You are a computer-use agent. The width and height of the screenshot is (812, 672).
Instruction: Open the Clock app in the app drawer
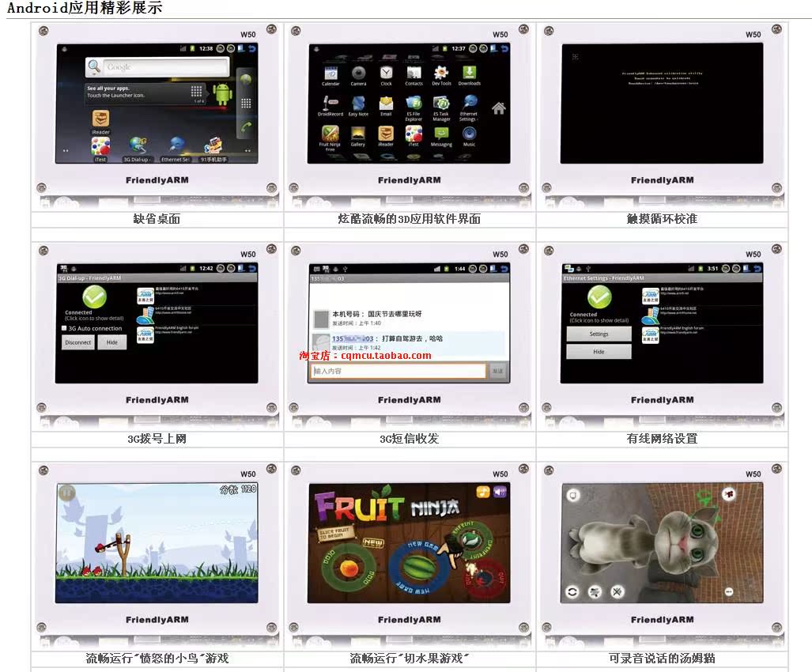(387, 76)
